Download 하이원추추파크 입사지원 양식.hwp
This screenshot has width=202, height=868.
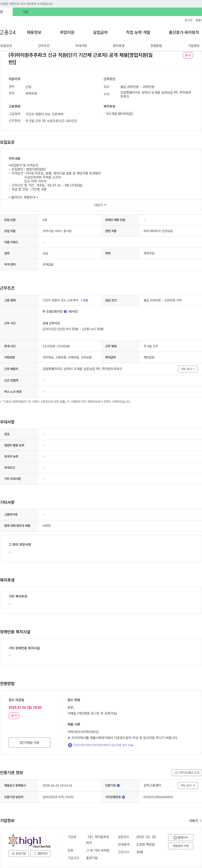(103, 745)
